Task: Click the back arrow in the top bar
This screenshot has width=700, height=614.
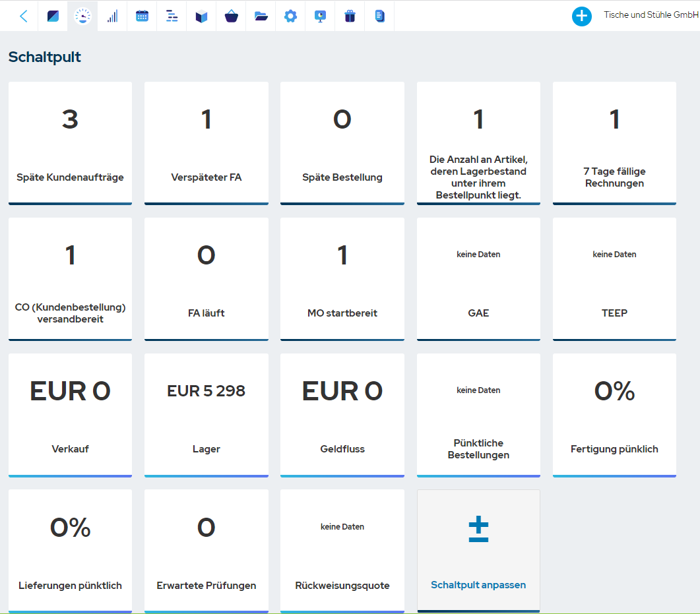Action: click(24, 16)
